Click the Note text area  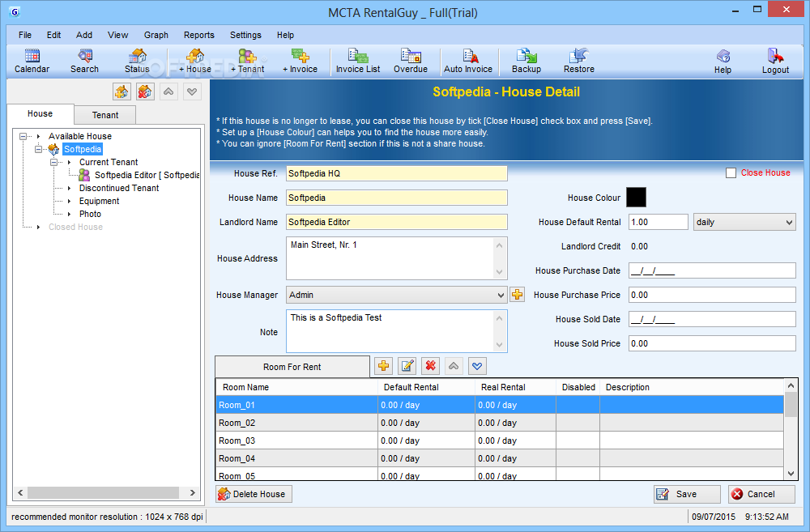coord(397,332)
